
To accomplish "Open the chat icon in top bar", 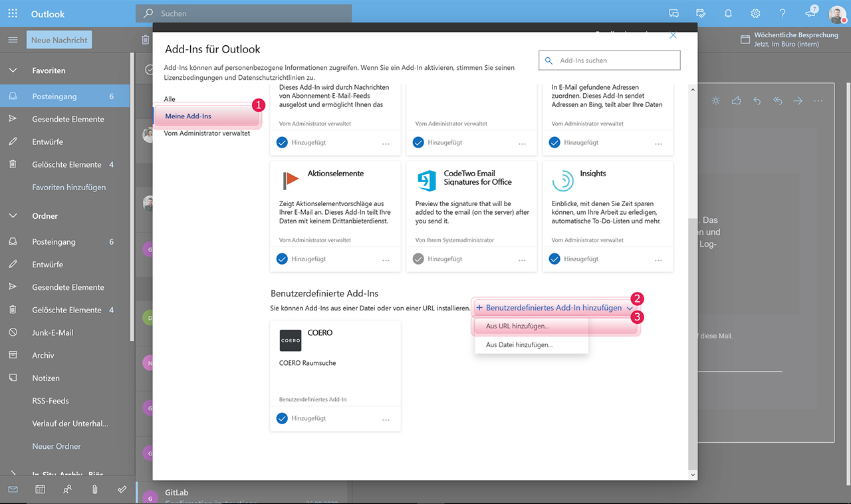I will pyautogui.click(x=673, y=13).
